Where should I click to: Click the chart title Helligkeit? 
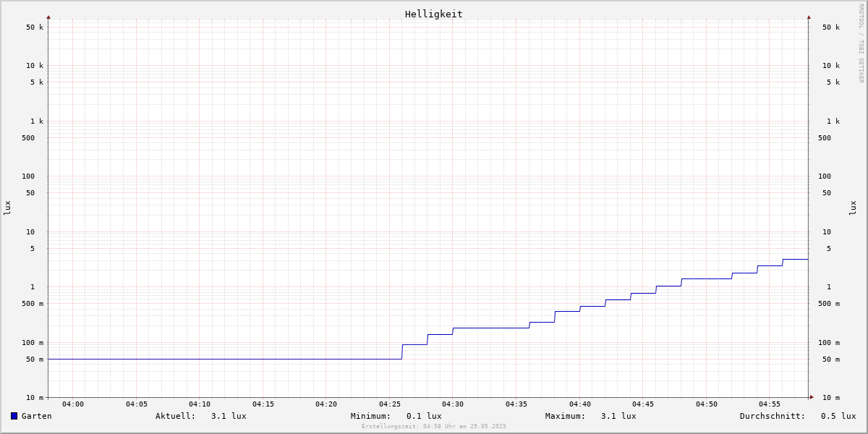click(x=434, y=14)
